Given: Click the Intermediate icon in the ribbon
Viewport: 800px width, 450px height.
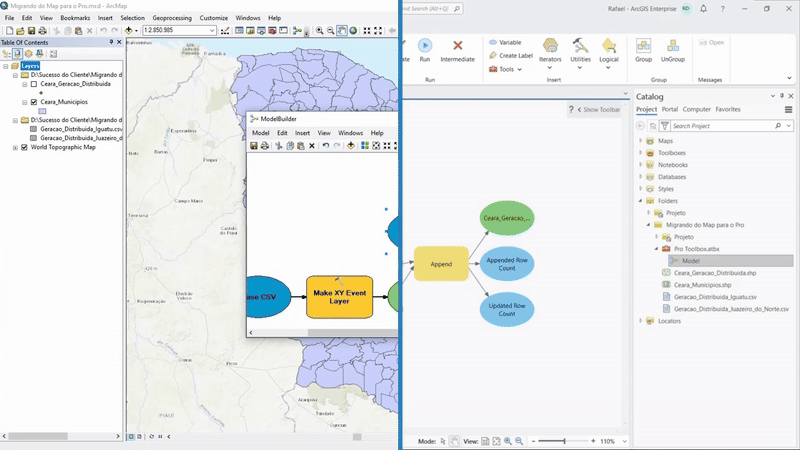Looking at the screenshot, I should [x=457, y=51].
